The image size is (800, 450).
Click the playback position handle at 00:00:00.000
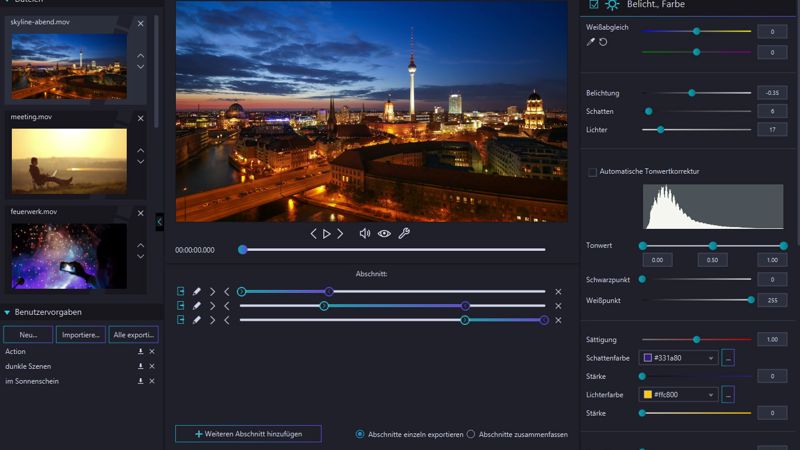click(x=243, y=249)
